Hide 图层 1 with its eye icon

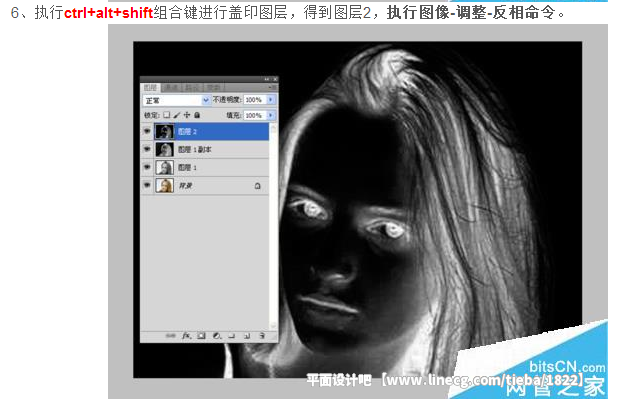147,167
